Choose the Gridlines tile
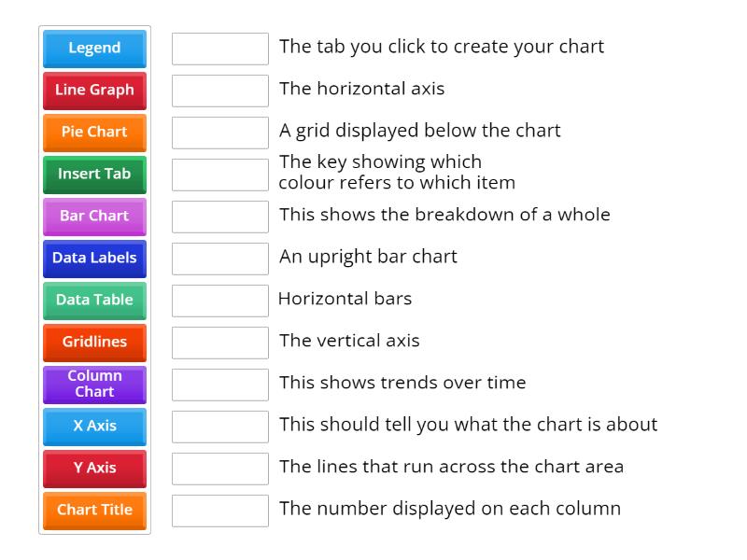 point(94,343)
